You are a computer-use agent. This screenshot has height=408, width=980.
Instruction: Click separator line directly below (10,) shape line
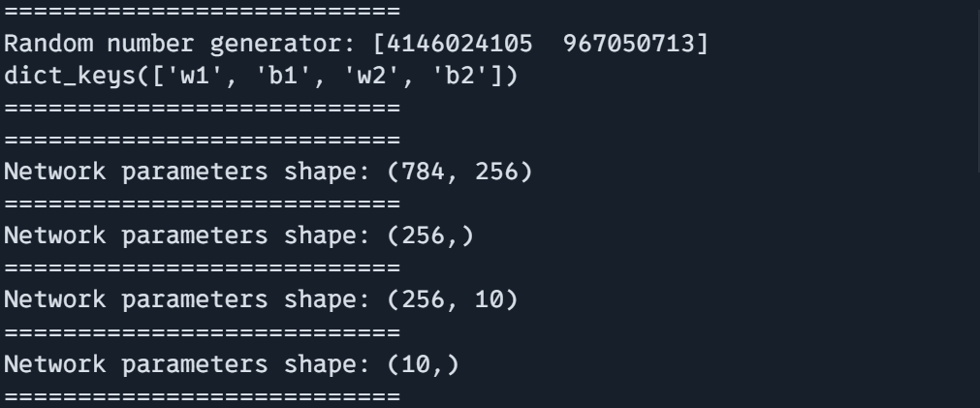[x=202, y=396]
